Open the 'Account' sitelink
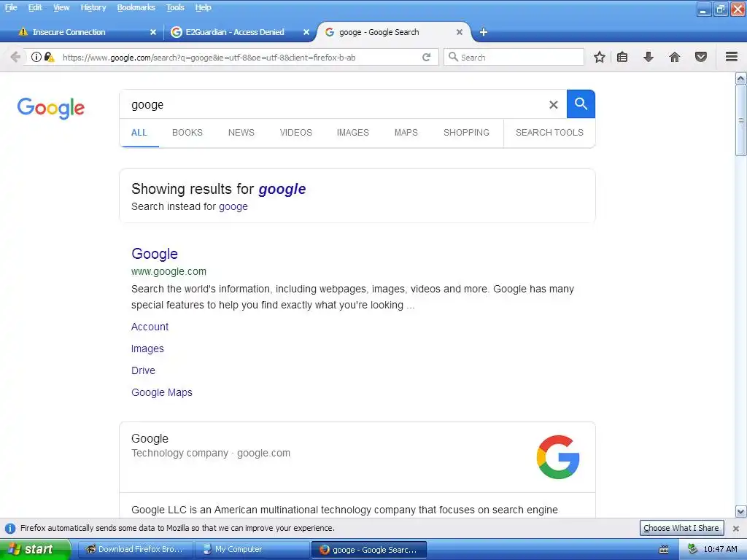Image resolution: width=747 pixels, height=560 pixels. tap(150, 327)
